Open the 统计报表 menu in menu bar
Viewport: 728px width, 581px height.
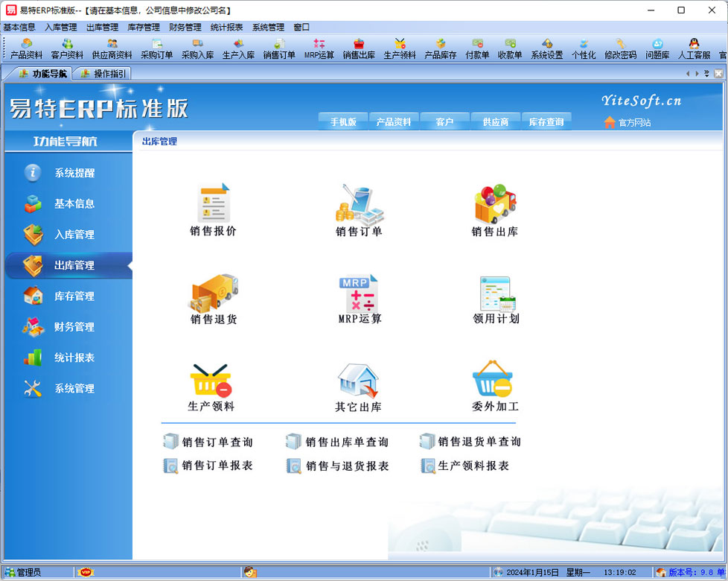click(x=226, y=28)
